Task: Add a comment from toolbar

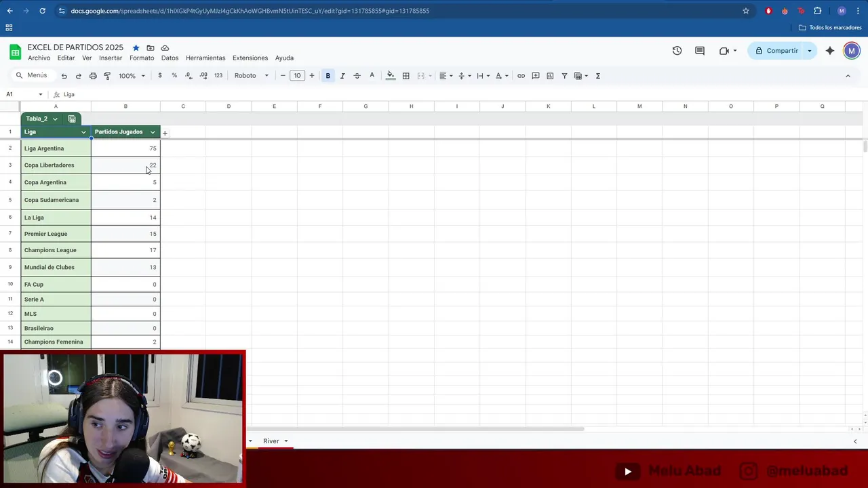Action: pos(536,76)
